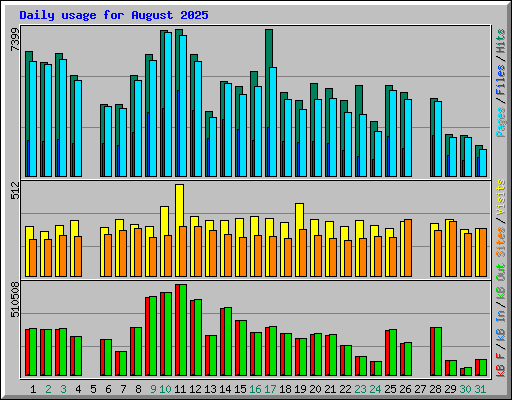
Task: Click the orange sites bar on day 26
Action: click(408, 248)
